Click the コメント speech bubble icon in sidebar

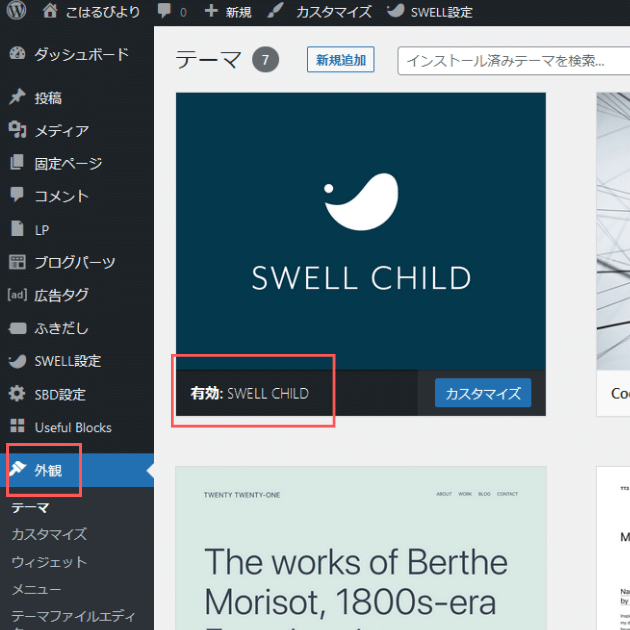[17, 195]
